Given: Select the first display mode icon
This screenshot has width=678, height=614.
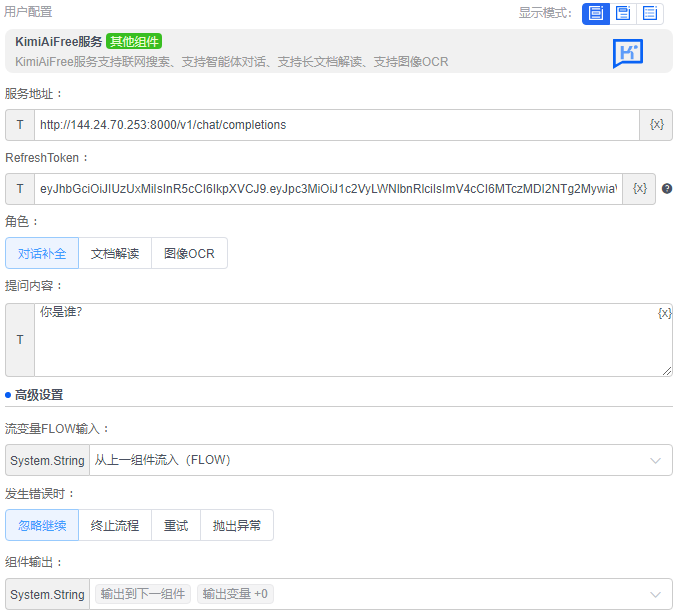Looking at the screenshot, I should (x=597, y=13).
